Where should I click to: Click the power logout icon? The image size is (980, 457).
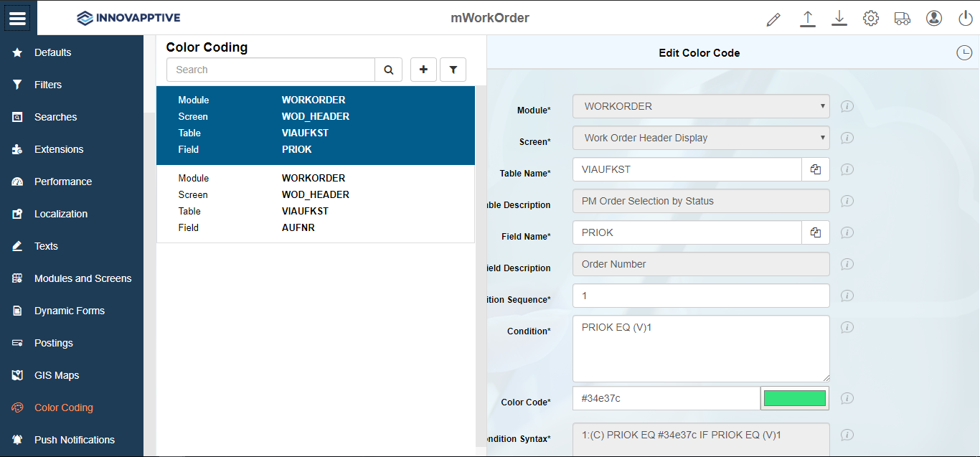[x=966, y=19]
